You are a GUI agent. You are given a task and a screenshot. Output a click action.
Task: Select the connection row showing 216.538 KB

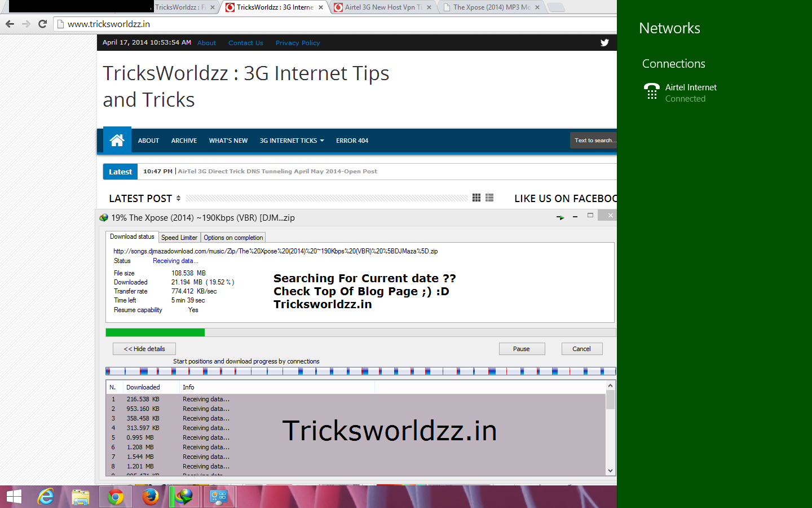pos(356,399)
